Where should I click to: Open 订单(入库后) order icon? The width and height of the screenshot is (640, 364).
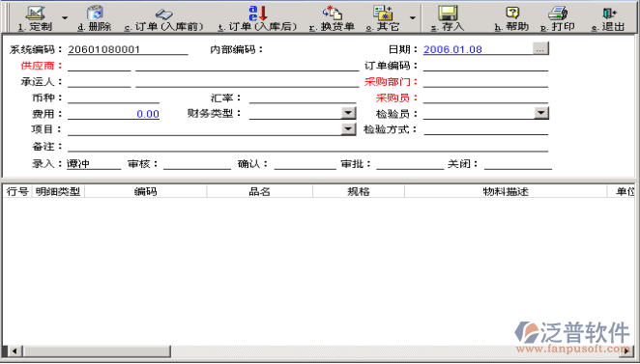pos(258,14)
